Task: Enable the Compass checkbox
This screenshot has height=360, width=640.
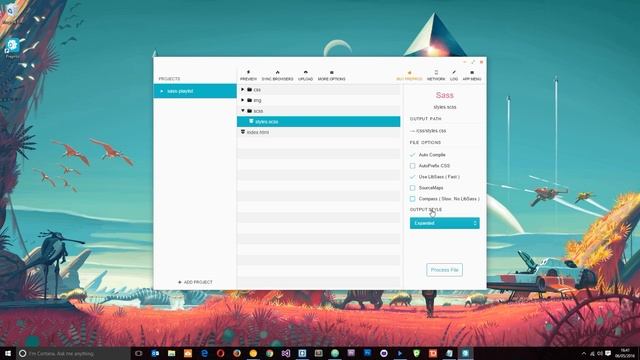Action: point(412,199)
